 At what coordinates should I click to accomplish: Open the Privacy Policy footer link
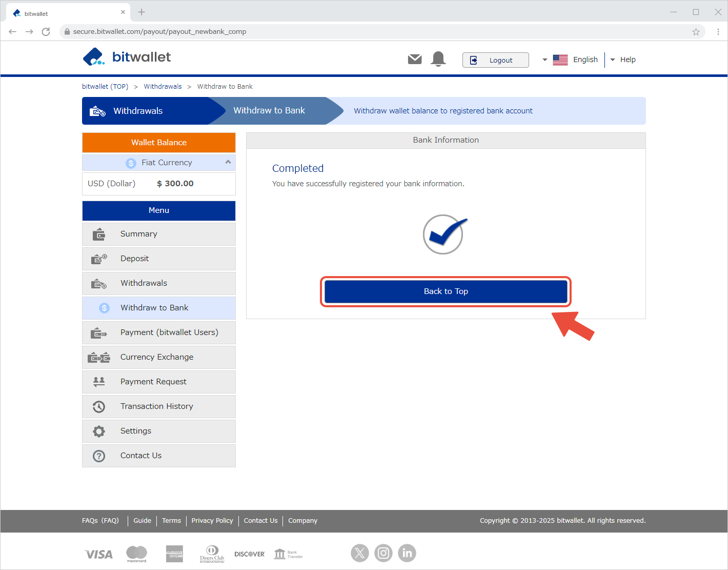[x=212, y=521]
